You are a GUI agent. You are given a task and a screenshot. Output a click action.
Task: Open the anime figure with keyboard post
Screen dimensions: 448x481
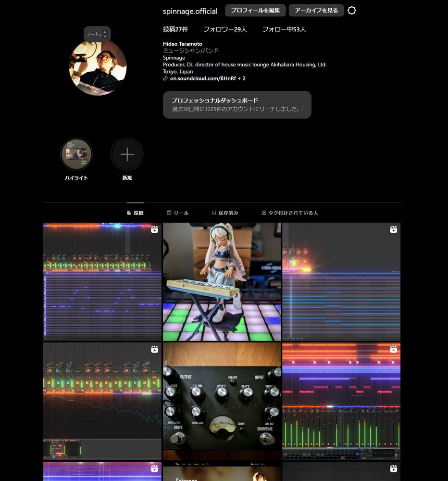pyautogui.click(x=222, y=282)
